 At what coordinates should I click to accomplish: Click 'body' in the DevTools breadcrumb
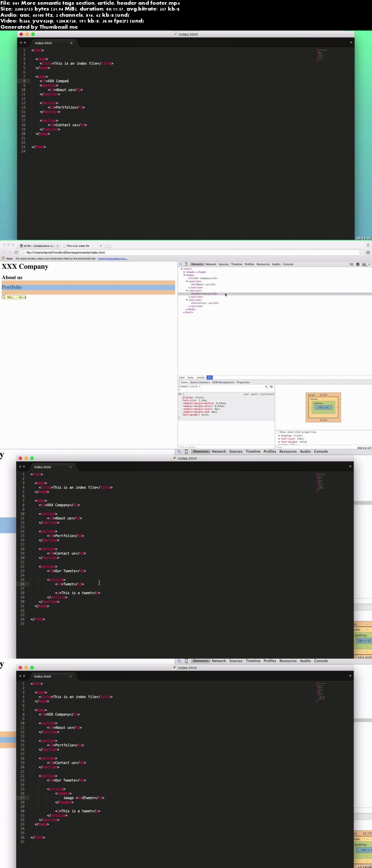191,377
